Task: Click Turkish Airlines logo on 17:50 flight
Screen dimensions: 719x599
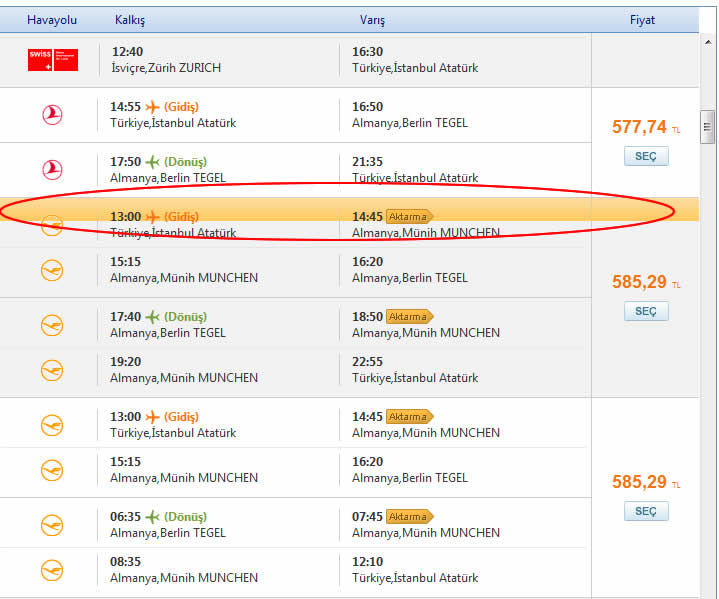Action: [x=52, y=169]
